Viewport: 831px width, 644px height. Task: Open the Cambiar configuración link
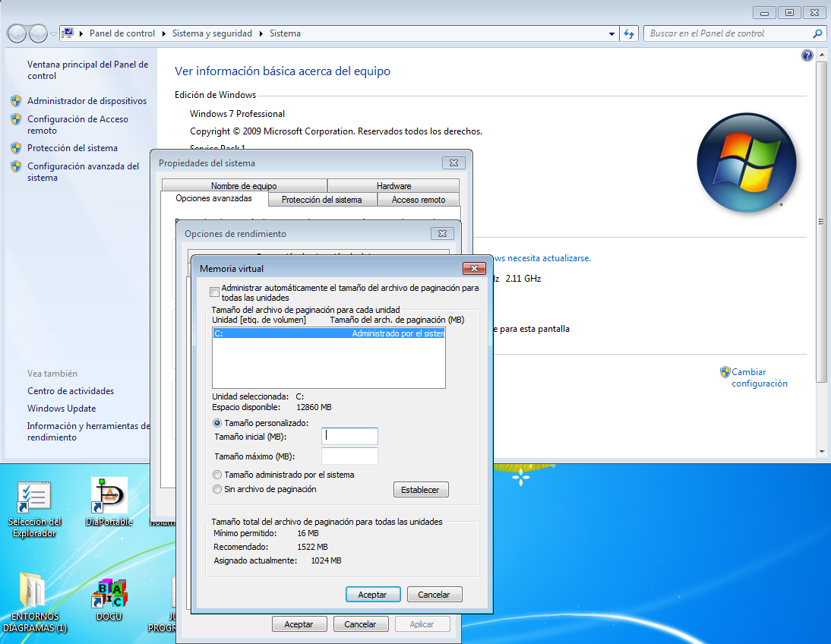(760, 378)
